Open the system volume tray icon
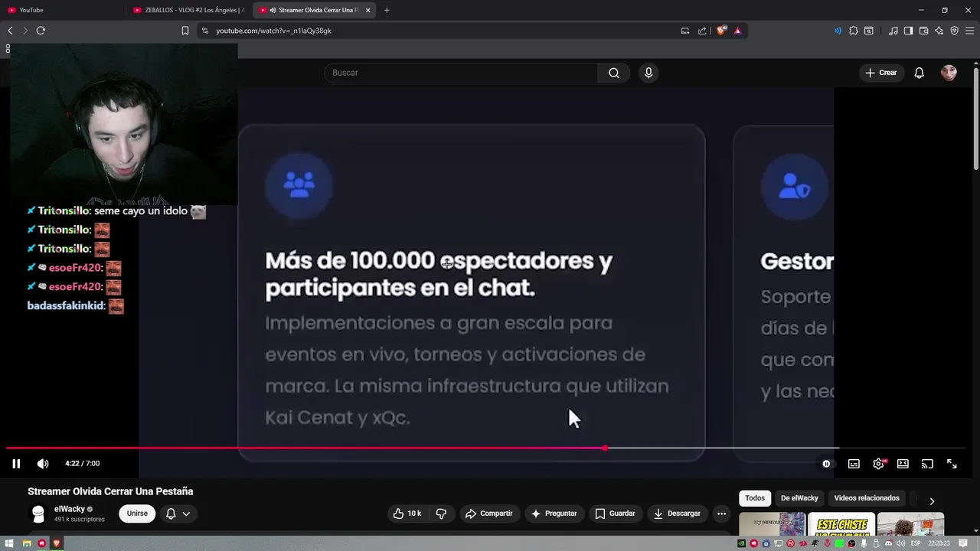This screenshot has width=980, height=551. coord(900,543)
